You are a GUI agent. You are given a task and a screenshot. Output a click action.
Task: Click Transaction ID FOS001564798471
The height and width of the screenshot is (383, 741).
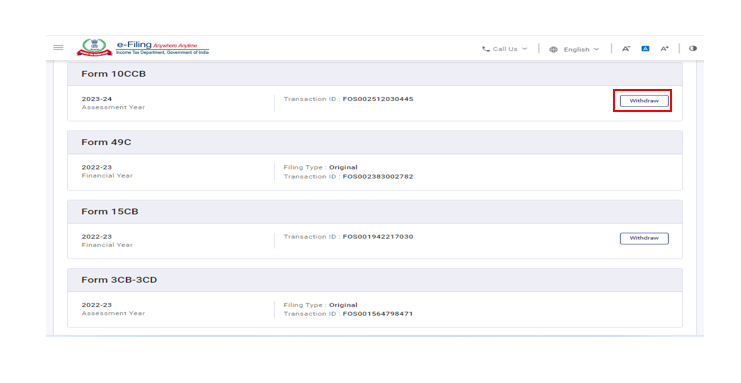tap(348, 313)
